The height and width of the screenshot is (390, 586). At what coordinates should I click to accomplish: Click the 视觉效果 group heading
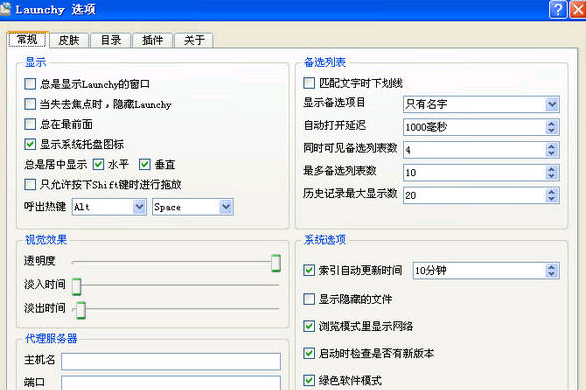[x=46, y=240]
